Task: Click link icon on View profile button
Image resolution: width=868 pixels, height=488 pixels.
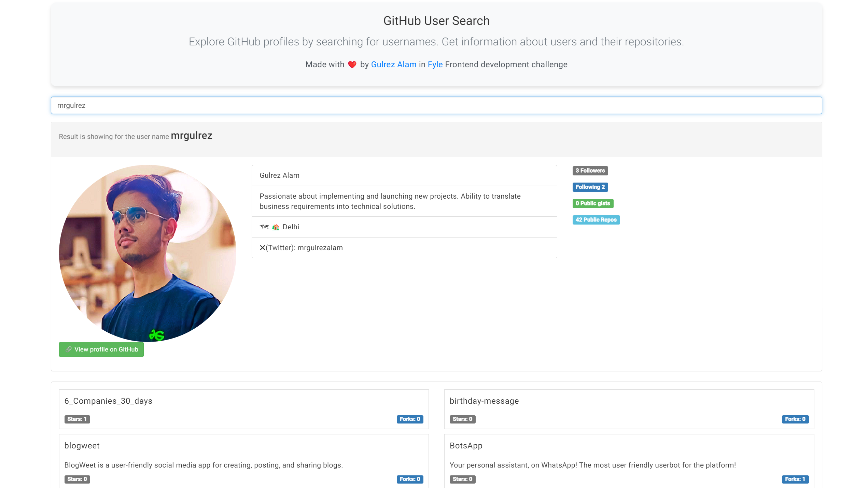Action: point(69,349)
